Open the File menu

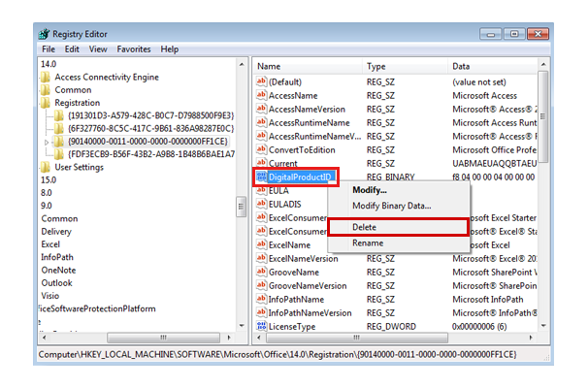pyautogui.click(x=49, y=49)
